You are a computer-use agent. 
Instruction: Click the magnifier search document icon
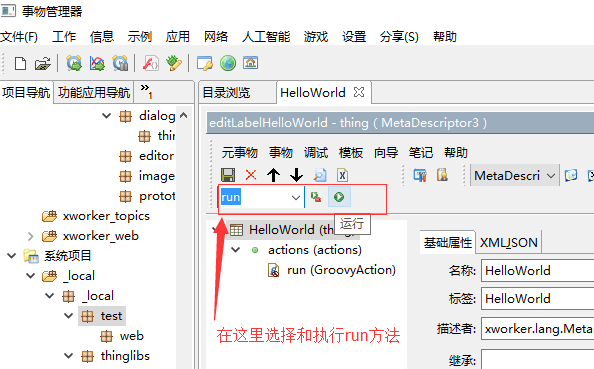coord(319,175)
